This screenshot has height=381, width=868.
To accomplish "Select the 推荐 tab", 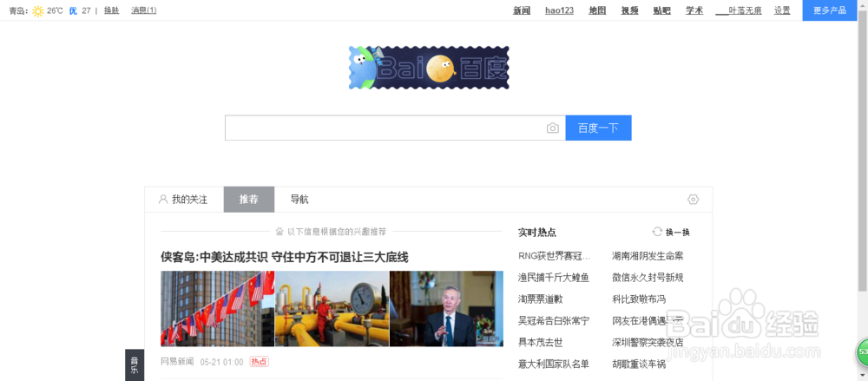I will [x=249, y=200].
